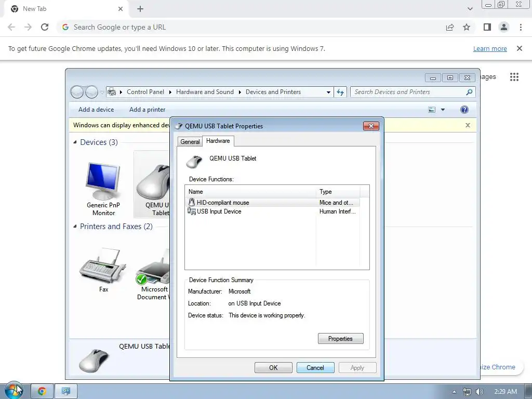Open Devices and Printers help
Viewport: 532px width, 399px height.
(464, 110)
